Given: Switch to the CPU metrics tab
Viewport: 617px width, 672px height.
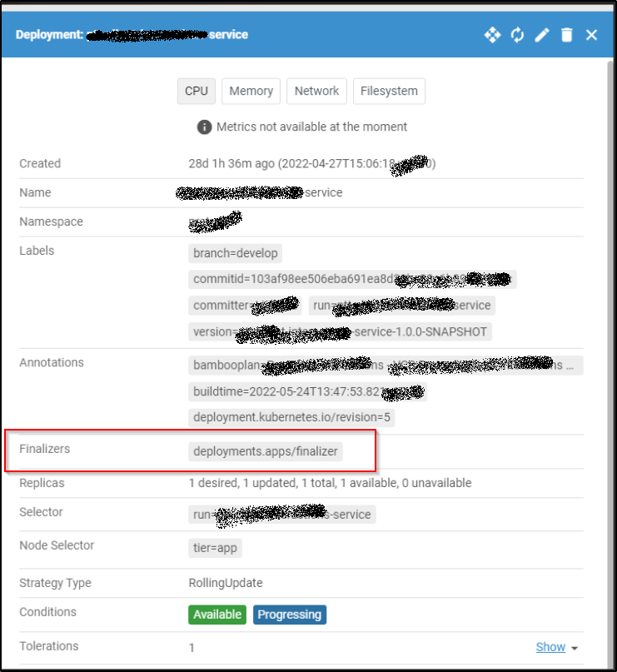Looking at the screenshot, I should [x=197, y=91].
